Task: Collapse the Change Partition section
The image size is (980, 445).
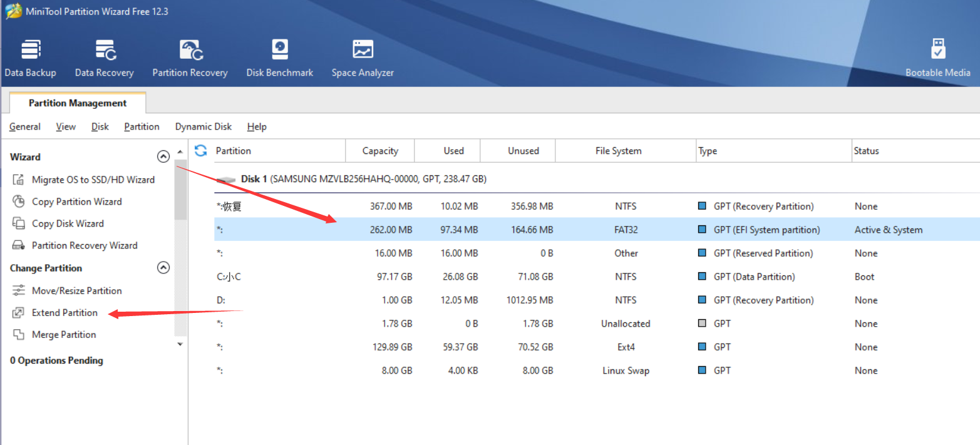Action: coord(163,268)
